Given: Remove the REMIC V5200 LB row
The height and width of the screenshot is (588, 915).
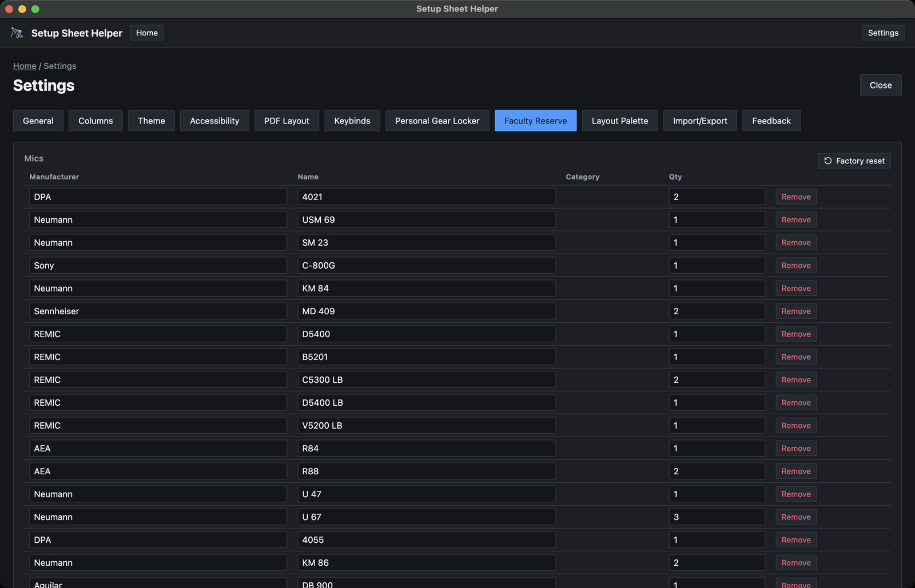Looking at the screenshot, I should (x=796, y=425).
